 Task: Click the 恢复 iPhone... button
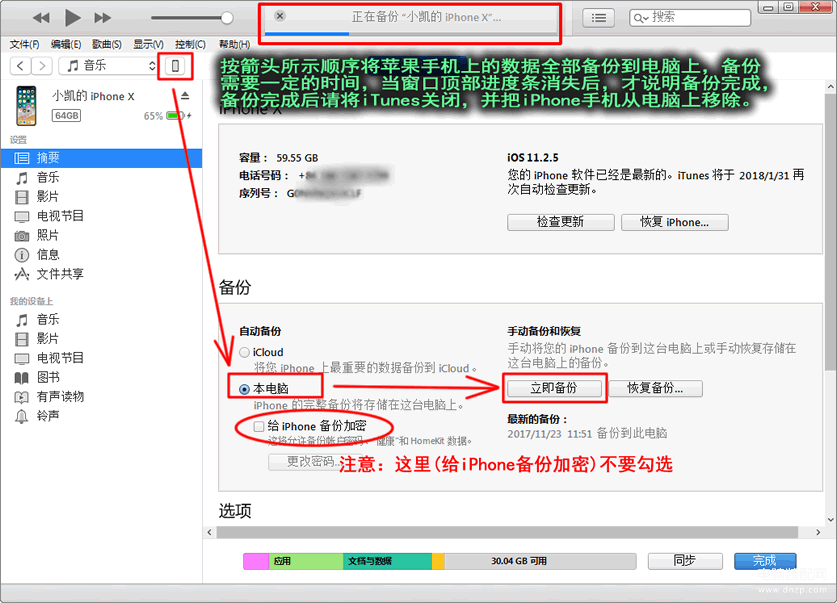[674, 222]
